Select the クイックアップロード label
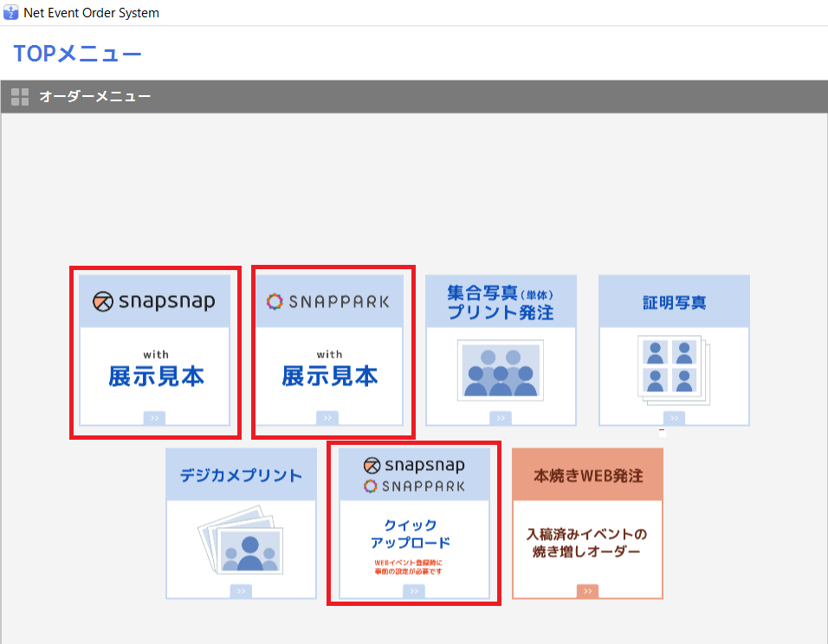The image size is (828, 644). [411, 534]
